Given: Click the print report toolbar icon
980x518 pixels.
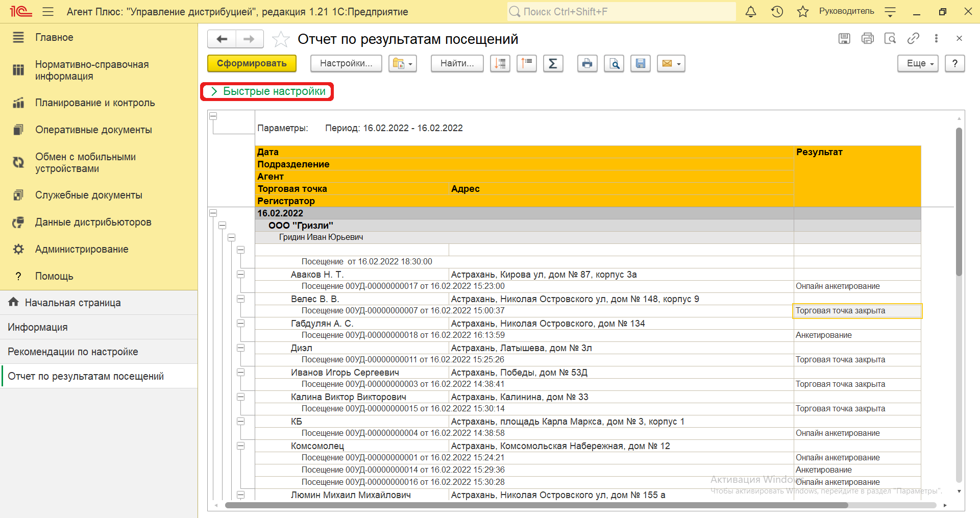Looking at the screenshot, I should point(587,64).
